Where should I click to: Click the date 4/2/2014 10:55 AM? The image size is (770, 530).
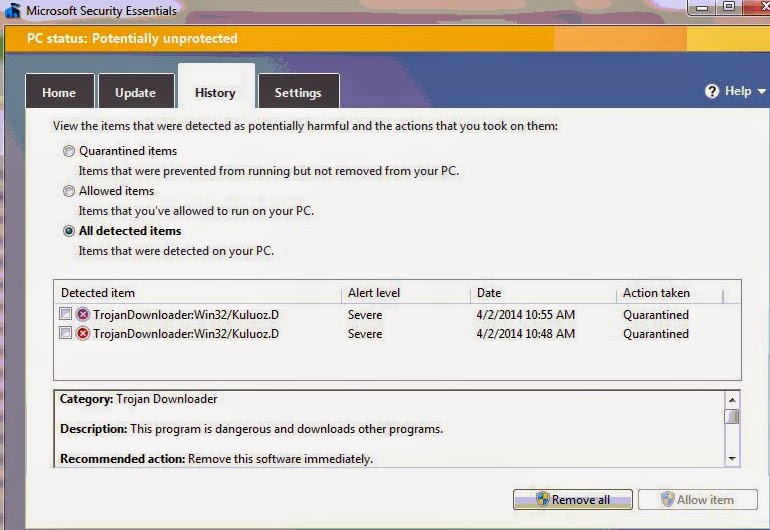525,315
